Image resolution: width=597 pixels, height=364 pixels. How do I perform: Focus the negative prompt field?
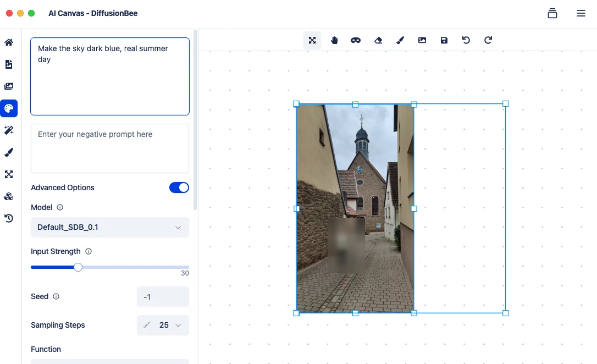[109, 148]
